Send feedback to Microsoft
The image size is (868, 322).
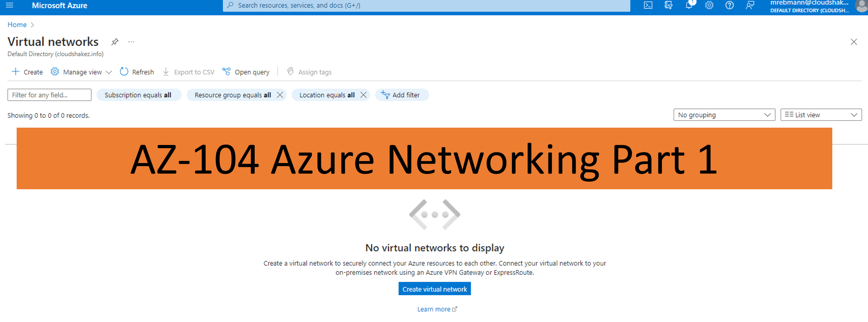pyautogui.click(x=750, y=5)
